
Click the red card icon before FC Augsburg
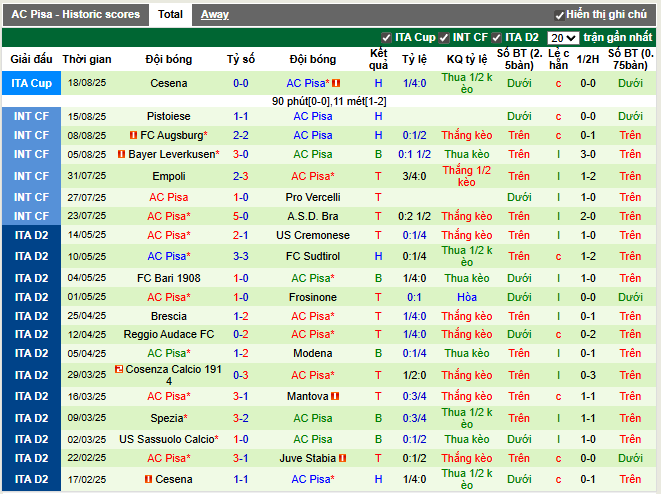coord(133,135)
